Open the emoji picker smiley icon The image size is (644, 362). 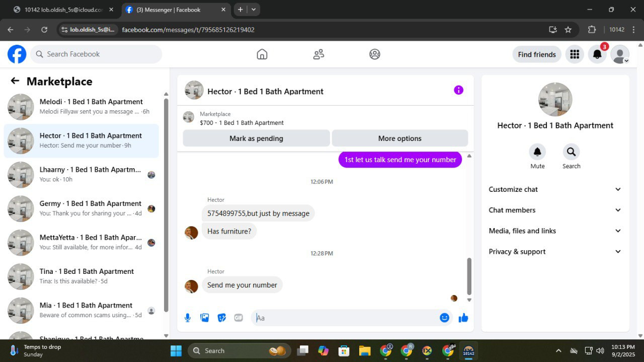[444, 318]
